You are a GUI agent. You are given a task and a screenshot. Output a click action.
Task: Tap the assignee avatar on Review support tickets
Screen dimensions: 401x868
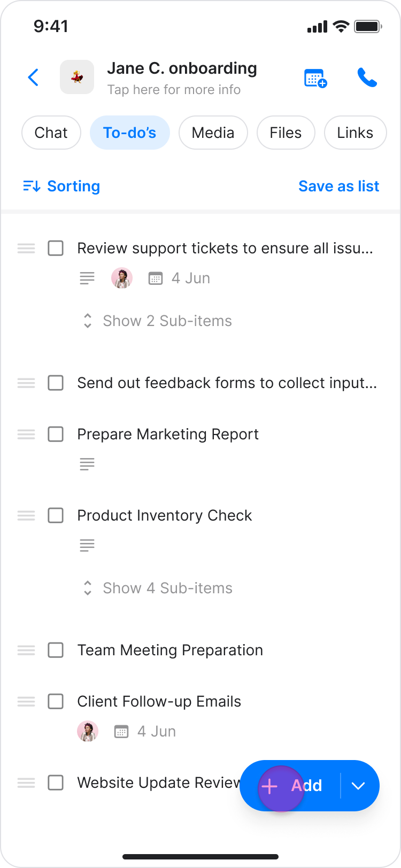(122, 278)
